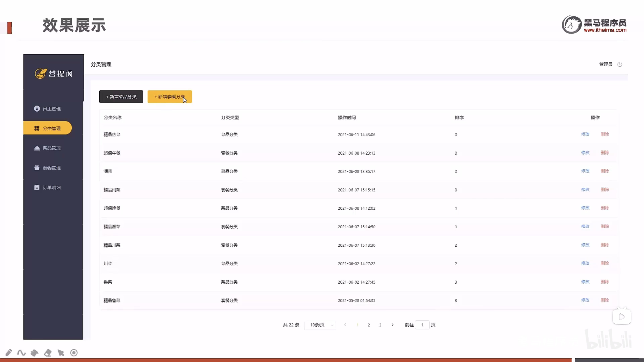The image size is (644, 362).
Task: Go to next page with right chevron
Action: click(x=392, y=325)
